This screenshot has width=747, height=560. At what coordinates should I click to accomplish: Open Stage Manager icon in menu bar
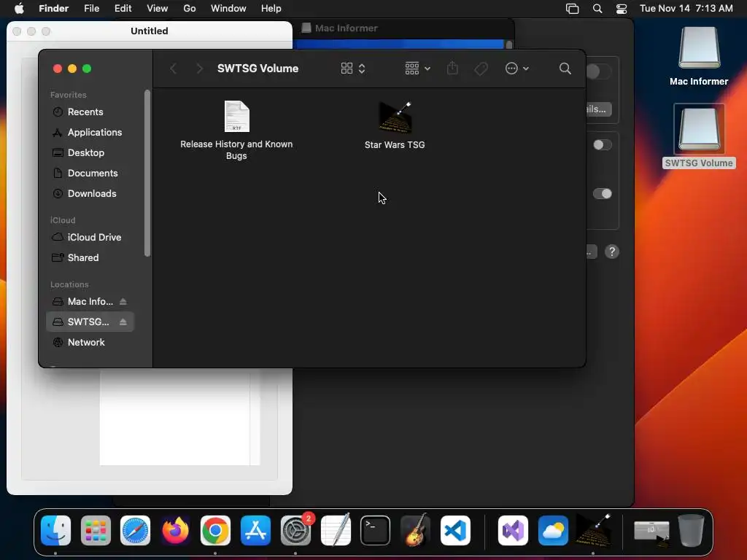point(572,9)
